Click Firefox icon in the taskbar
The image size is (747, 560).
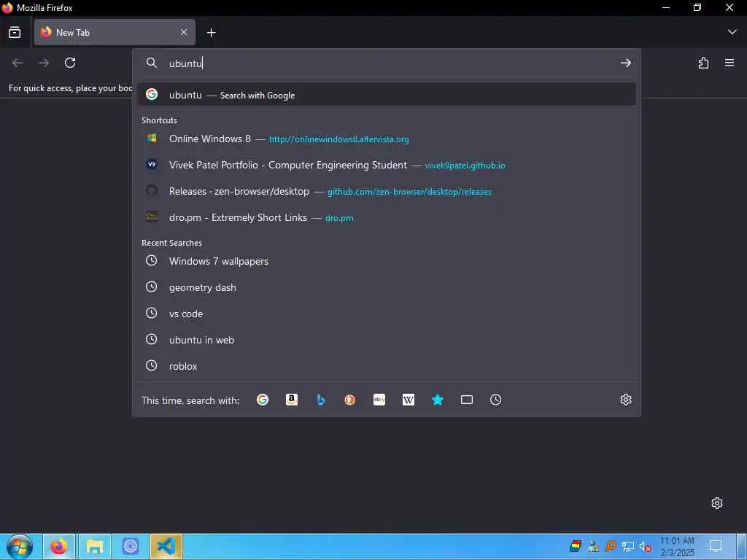(x=59, y=547)
